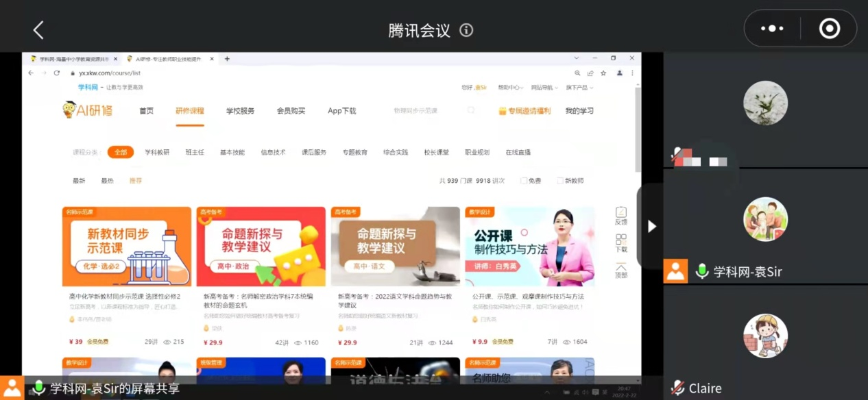Go to 首页 in the site navigation

point(146,111)
